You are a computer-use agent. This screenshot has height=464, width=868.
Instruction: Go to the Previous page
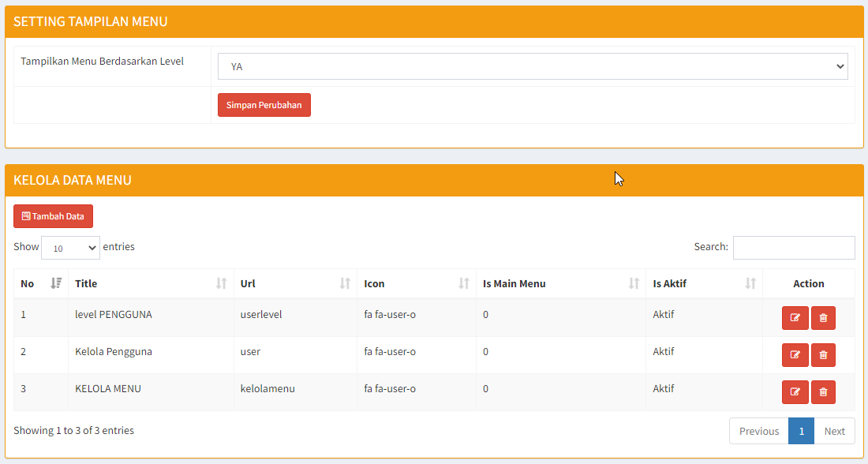(758, 431)
